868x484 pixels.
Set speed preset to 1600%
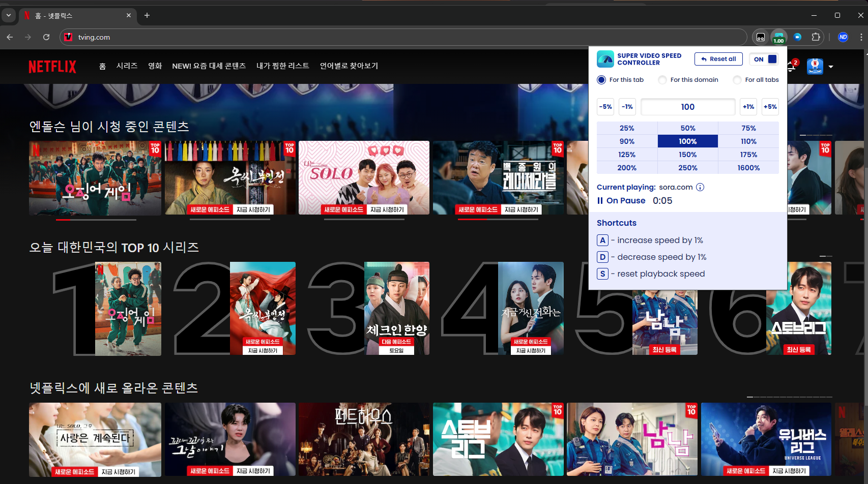point(748,168)
